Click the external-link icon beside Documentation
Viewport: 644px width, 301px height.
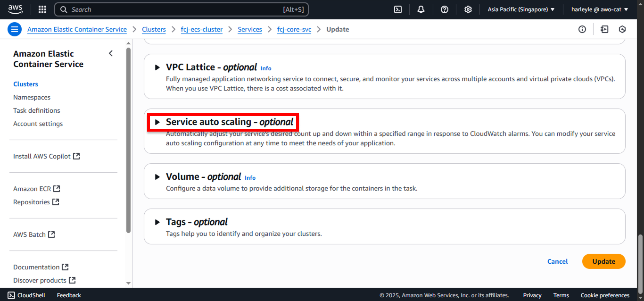click(x=65, y=267)
